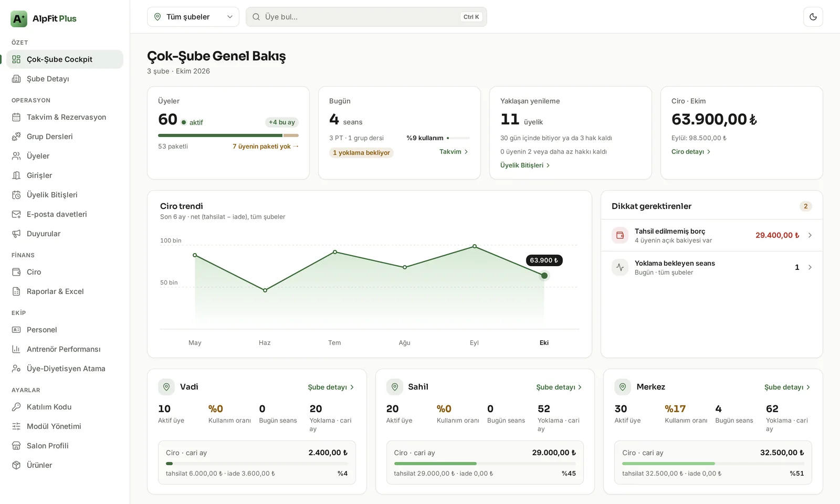Open the Ciro detayı link

coord(691,152)
